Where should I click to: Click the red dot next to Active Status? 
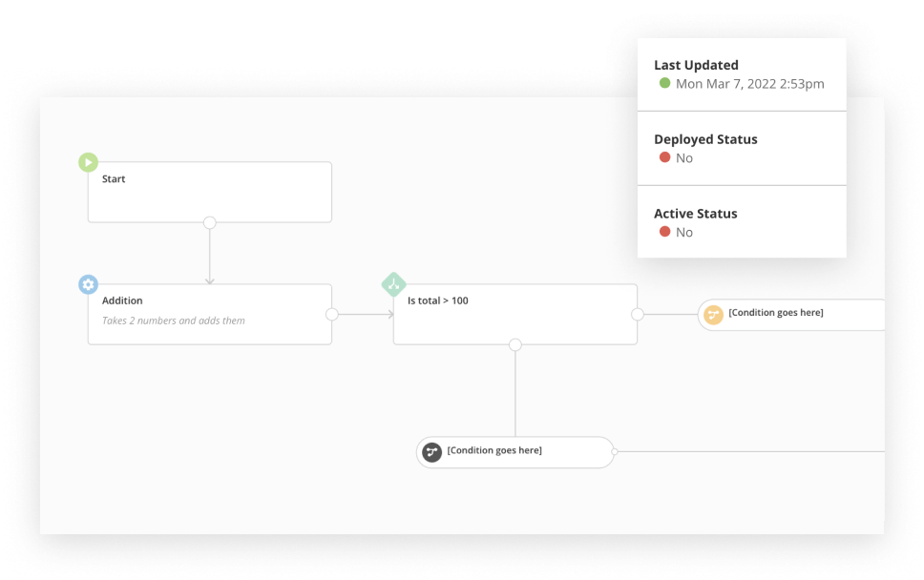664,232
